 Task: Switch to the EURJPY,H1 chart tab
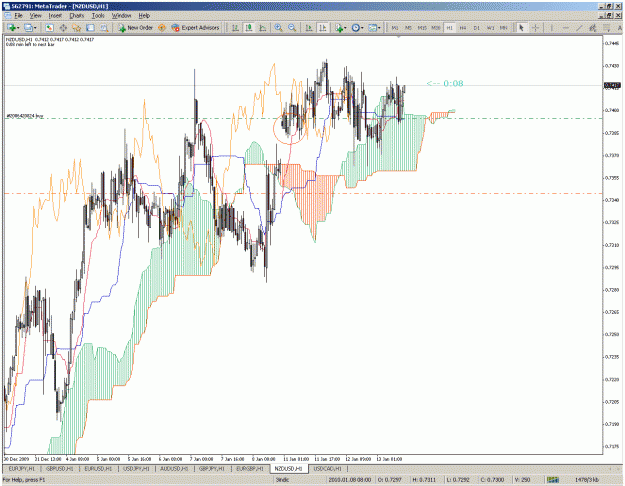click(x=22, y=468)
